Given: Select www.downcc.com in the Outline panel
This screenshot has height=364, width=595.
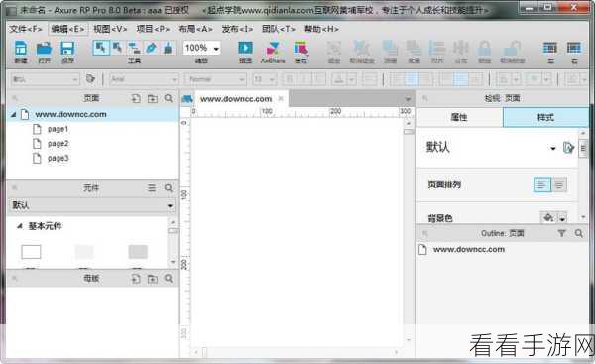Looking at the screenshot, I should tap(469, 249).
